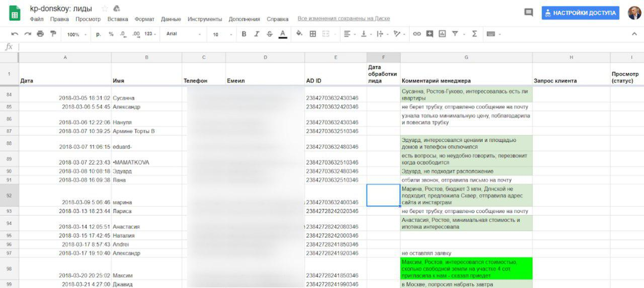Open the Формат menu
The width and height of the screenshot is (644, 288).
(144, 19)
